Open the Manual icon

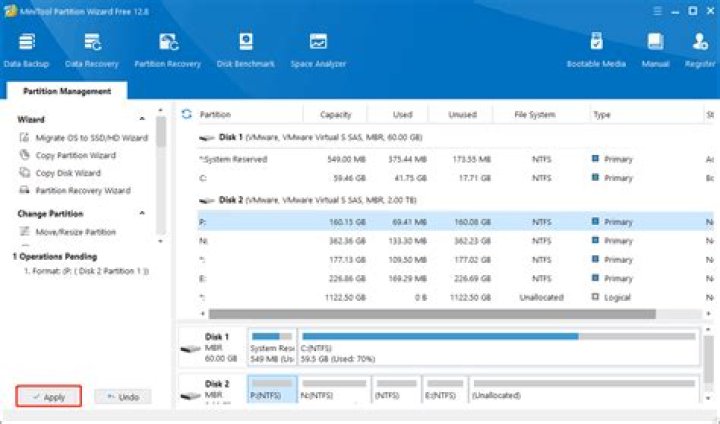point(655,51)
